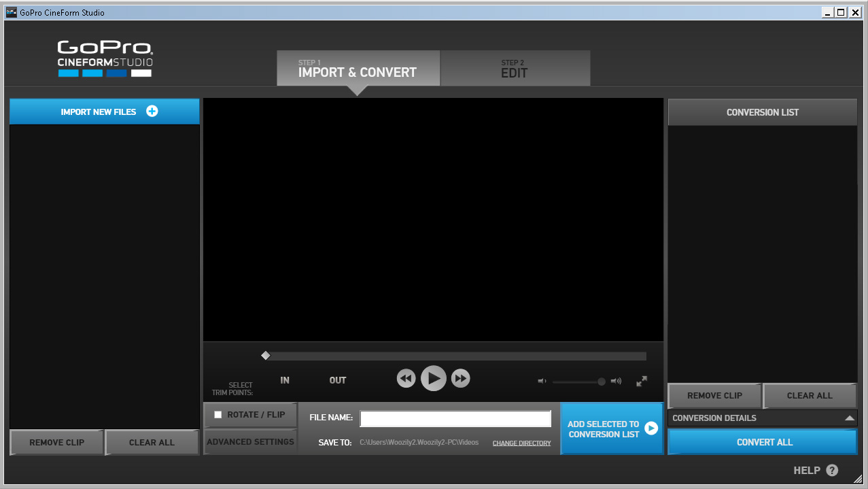Click the plus icon on Import New Files
The height and width of the screenshot is (489, 868).
[x=152, y=112]
